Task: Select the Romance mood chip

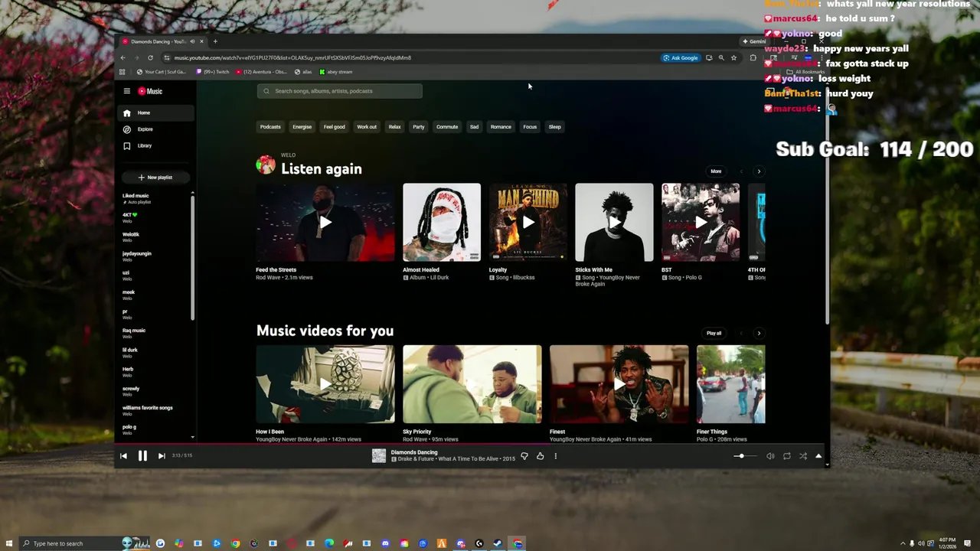Action: [x=501, y=127]
